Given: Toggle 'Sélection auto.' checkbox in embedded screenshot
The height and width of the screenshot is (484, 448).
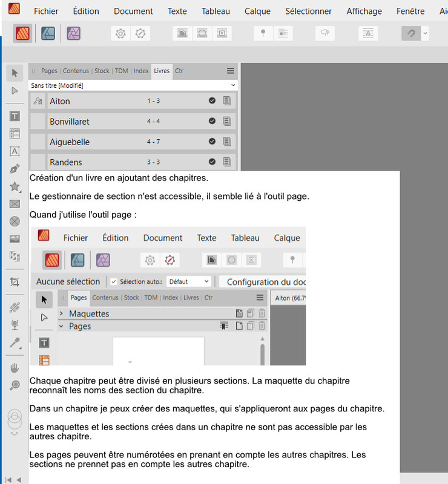Looking at the screenshot, I should coord(114,281).
